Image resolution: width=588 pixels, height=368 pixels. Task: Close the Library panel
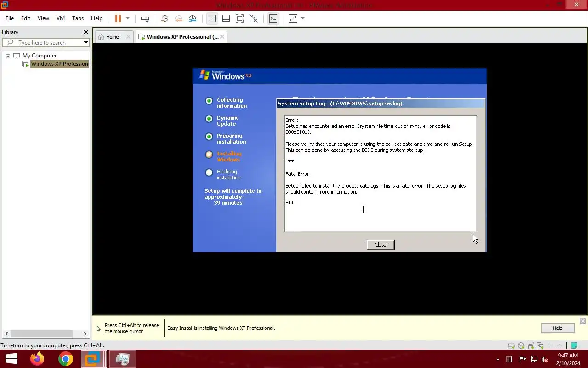pos(85,32)
